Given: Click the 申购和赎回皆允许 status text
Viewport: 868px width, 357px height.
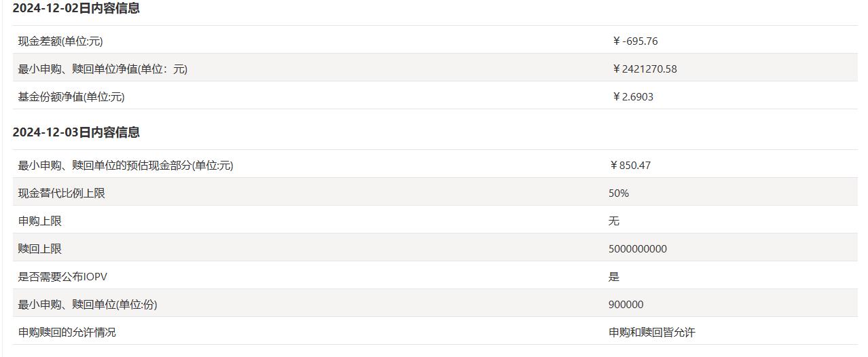Looking at the screenshot, I should 652,333.
